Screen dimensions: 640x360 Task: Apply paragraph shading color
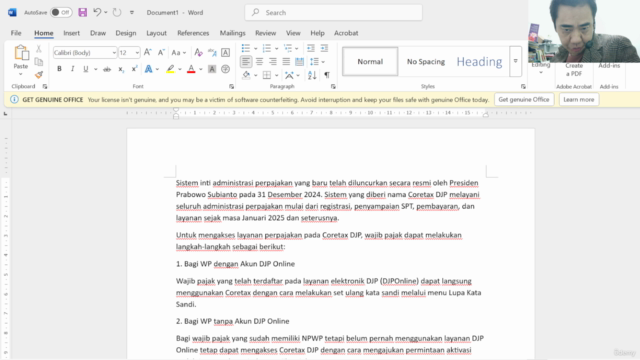[246, 75]
